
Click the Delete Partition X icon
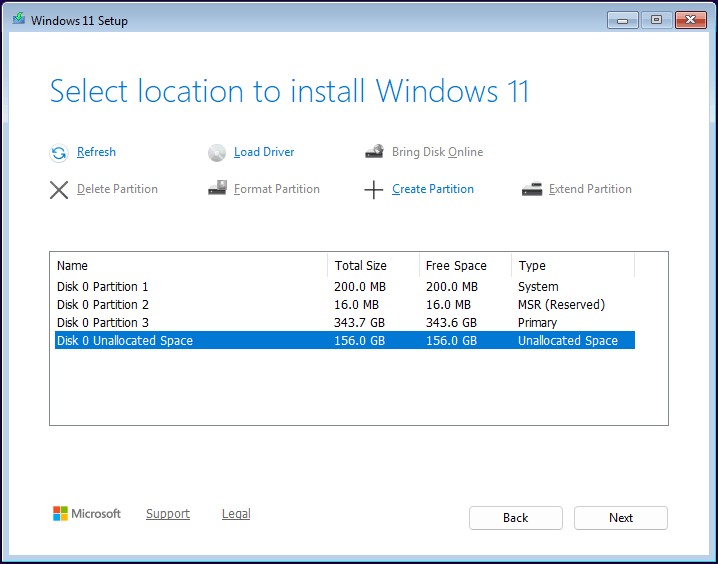coord(59,190)
